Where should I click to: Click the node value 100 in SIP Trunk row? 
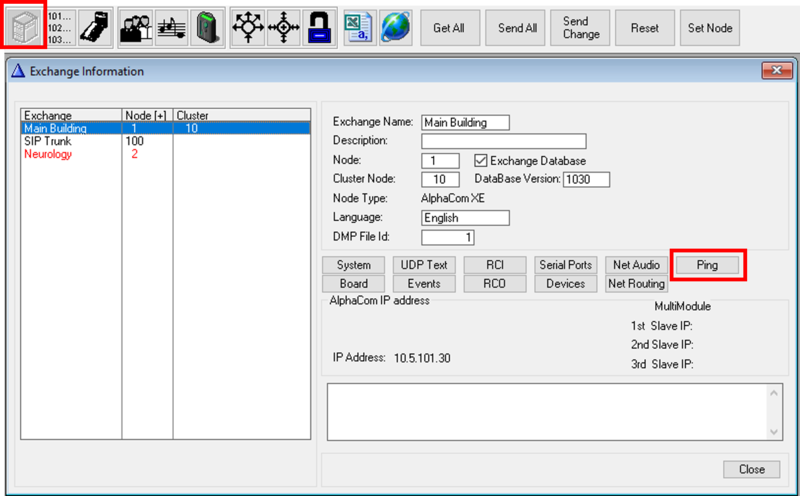135,141
